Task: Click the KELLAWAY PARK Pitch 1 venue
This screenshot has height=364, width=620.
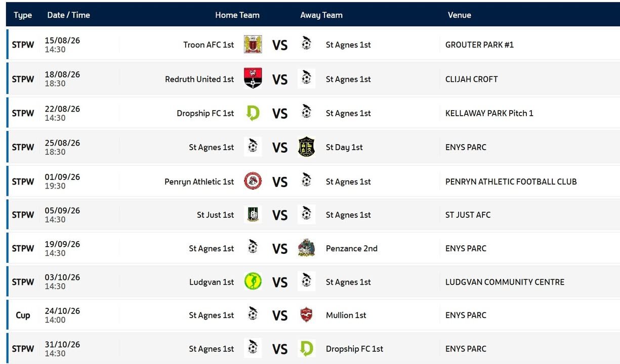Action: pos(489,113)
